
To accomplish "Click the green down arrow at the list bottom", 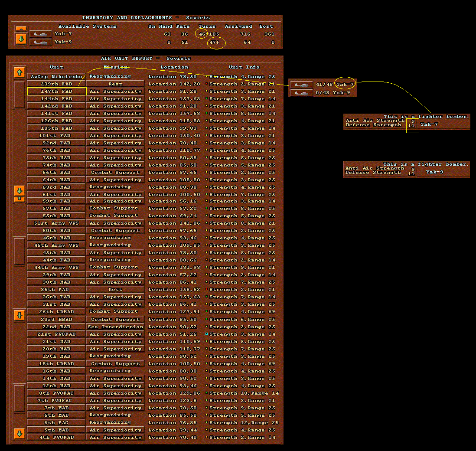I will (x=19, y=433).
